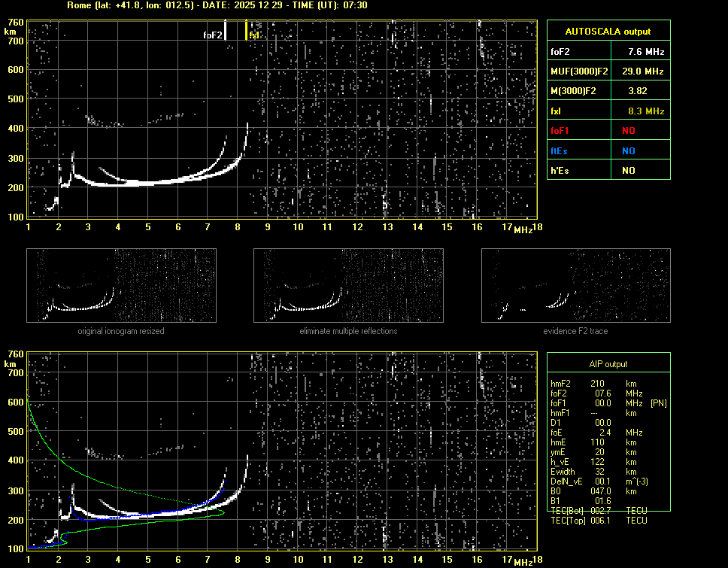Click the "original ionogram resized" thumbnail
728x568 pixels.
[x=121, y=284]
